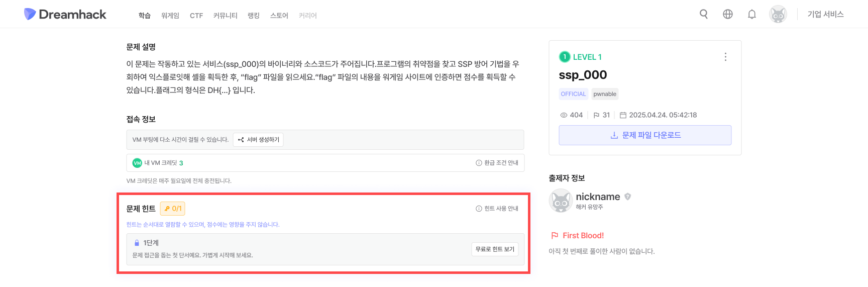Open the CTF menu

(x=196, y=16)
